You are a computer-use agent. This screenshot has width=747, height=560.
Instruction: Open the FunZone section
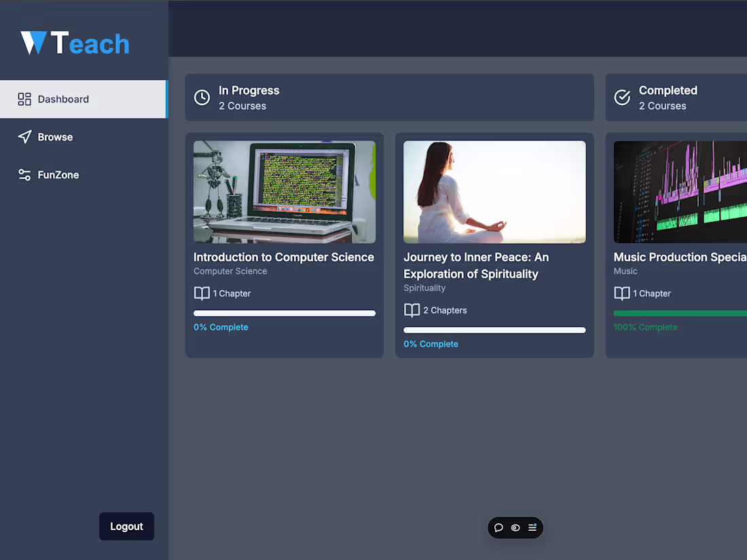point(58,174)
